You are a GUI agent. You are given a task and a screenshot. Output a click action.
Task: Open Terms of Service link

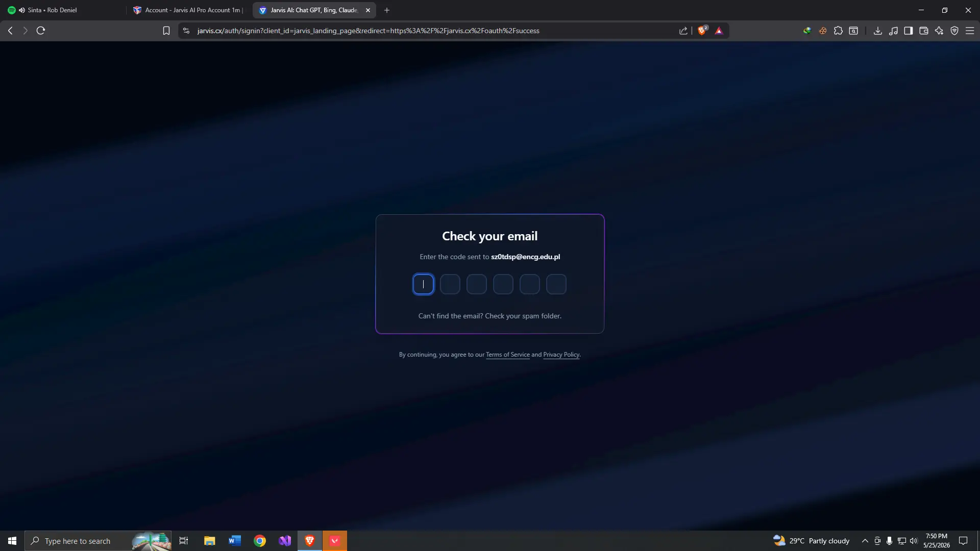pyautogui.click(x=507, y=355)
